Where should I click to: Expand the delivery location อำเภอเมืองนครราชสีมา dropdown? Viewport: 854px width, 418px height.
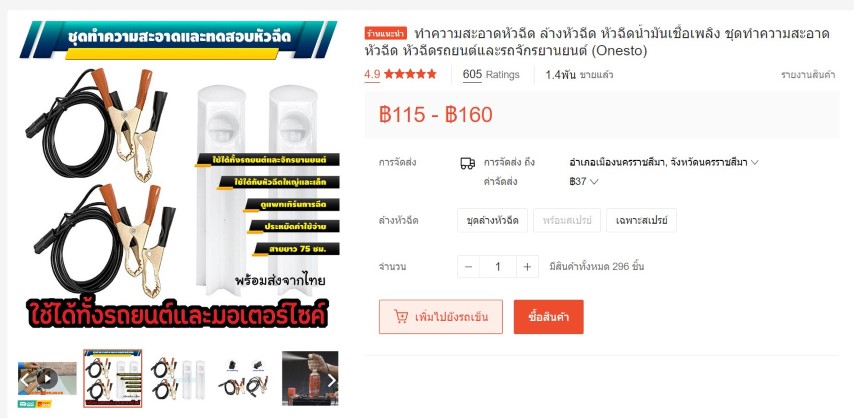click(x=663, y=162)
